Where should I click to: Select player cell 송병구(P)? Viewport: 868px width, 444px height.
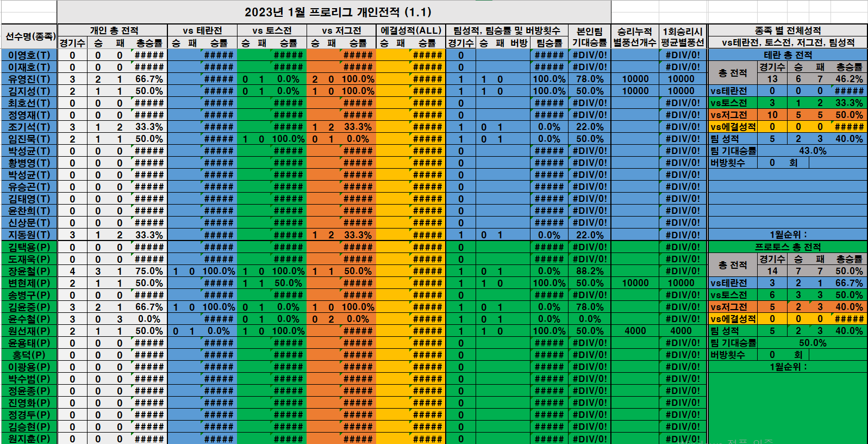pos(29,295)
